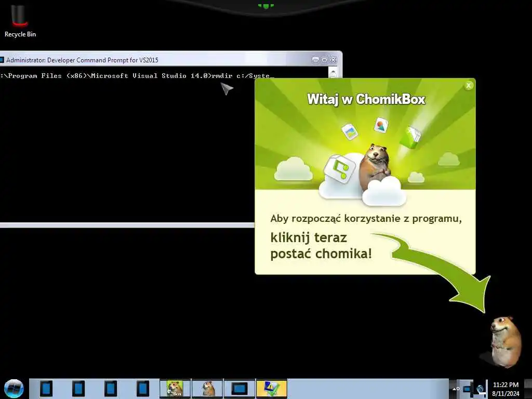
Task: Click the "Aby rozpocząć korzystanie z programu," text
Action: pyautogui.click(x=366, y=219)
